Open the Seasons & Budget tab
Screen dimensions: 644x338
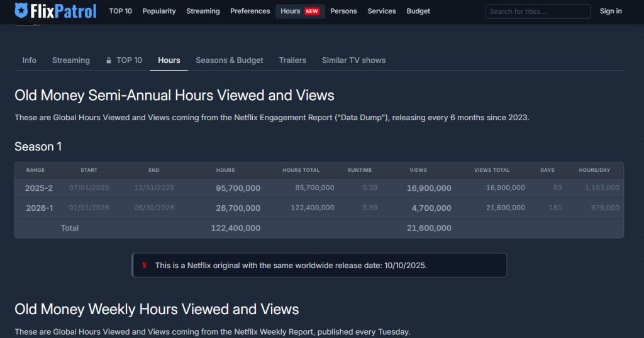(x=229, y=60)
